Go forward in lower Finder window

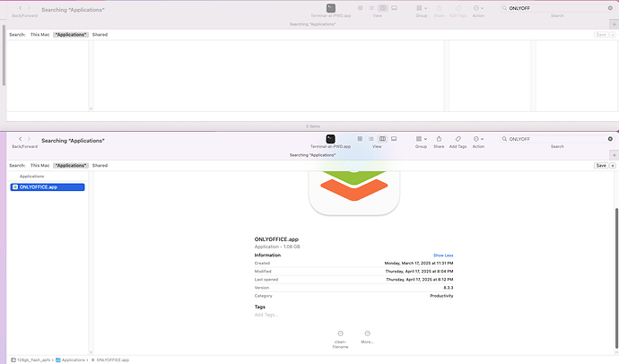[x=29, y=139]
